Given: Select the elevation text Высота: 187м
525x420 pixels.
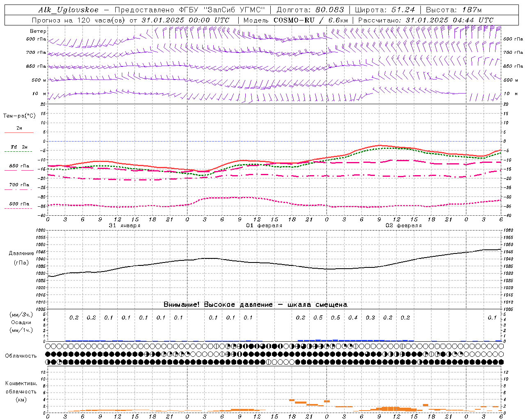Looking at the screenshot, I should pos(454,10).
